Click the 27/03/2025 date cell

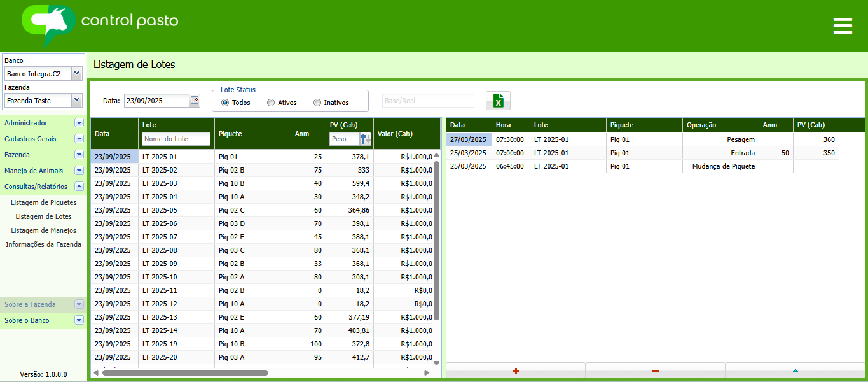coord(469,139)
